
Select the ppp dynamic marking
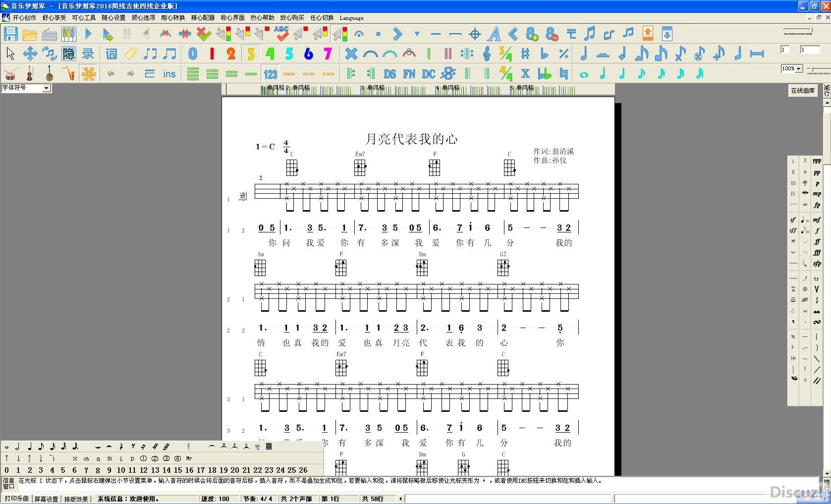coord(817,161)
